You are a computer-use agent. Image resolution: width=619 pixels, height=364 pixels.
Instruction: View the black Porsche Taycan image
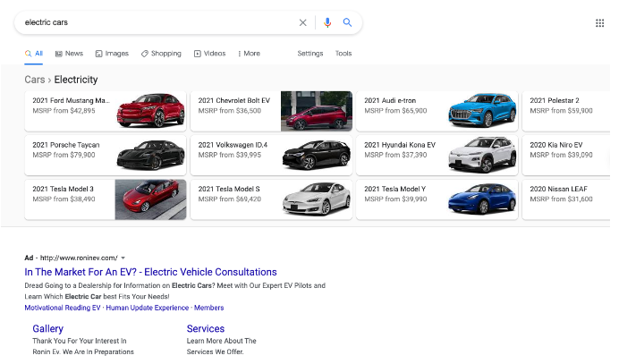[x=150, y=155]
